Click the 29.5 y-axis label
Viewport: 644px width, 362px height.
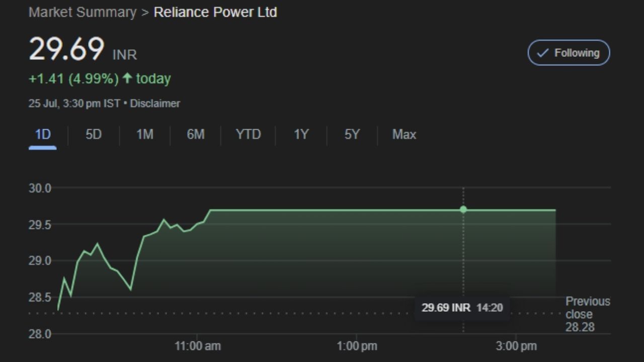(40, 224)
